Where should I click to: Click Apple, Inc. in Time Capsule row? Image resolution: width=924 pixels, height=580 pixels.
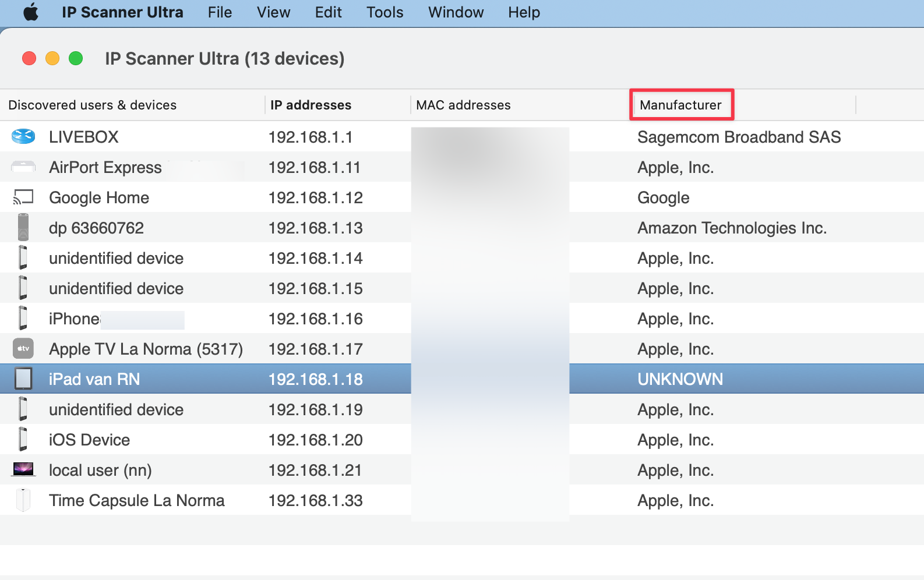coord(675,500)
